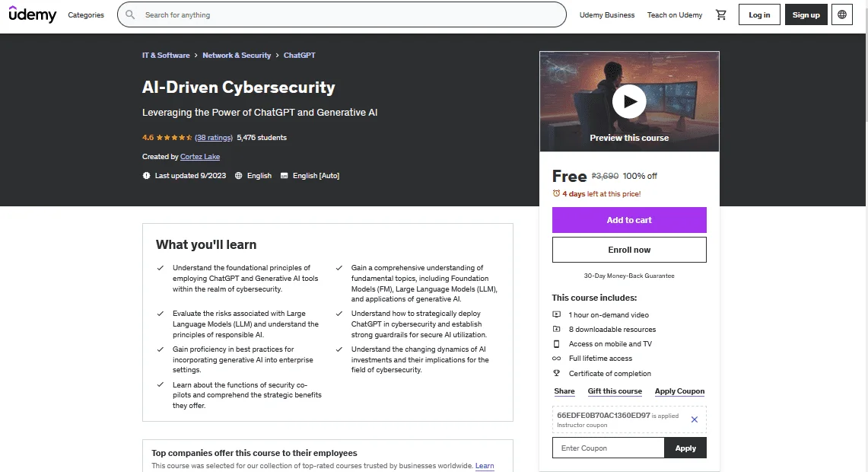Open the 38 ratings link
Image resolution: width=868 pixels, height=472 pixels.
214,137
